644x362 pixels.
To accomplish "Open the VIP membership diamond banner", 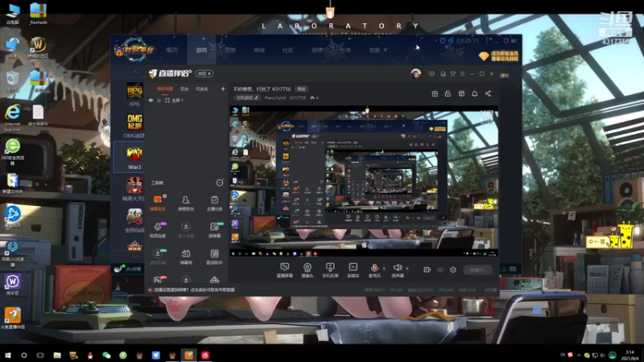I will (498, 56).
